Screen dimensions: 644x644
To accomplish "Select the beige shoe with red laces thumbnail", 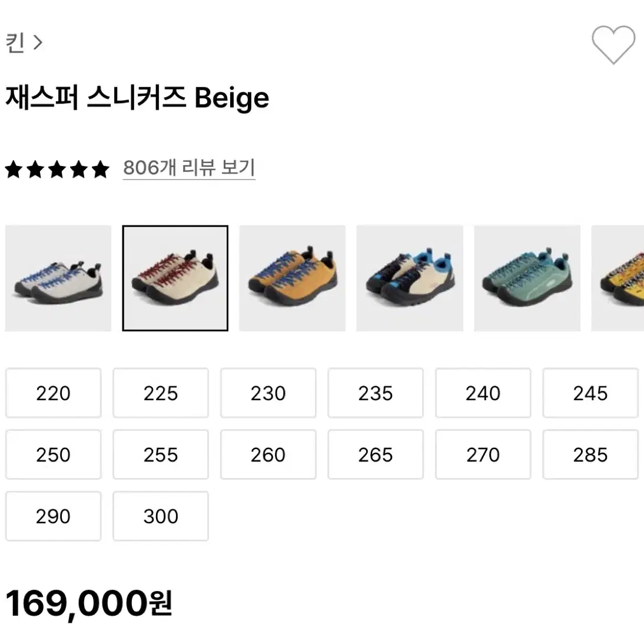I will pos(175,278).
